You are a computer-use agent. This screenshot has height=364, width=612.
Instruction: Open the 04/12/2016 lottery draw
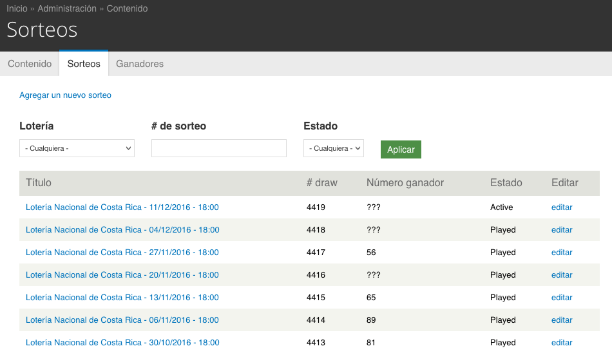(122, 230)
